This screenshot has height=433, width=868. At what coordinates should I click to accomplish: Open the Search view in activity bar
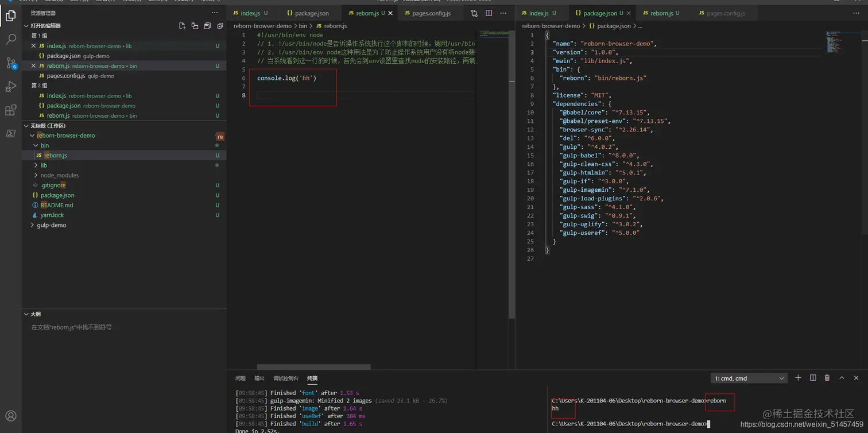tap(10, 39)
